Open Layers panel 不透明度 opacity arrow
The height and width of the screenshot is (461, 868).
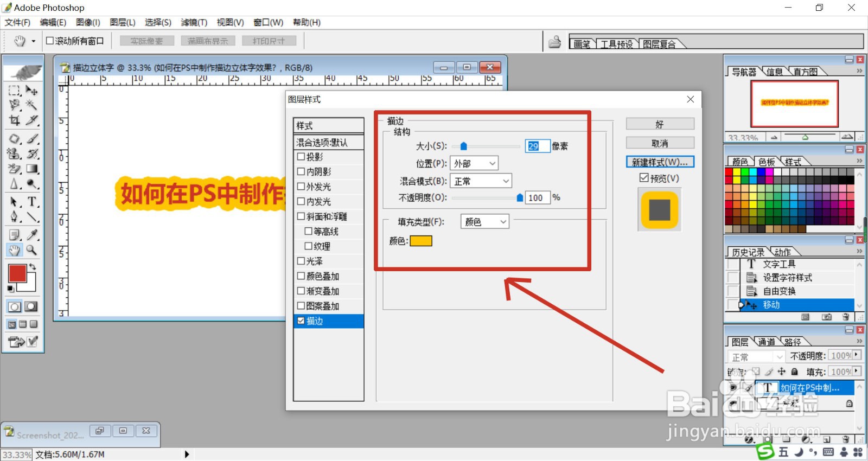[857, 355]
